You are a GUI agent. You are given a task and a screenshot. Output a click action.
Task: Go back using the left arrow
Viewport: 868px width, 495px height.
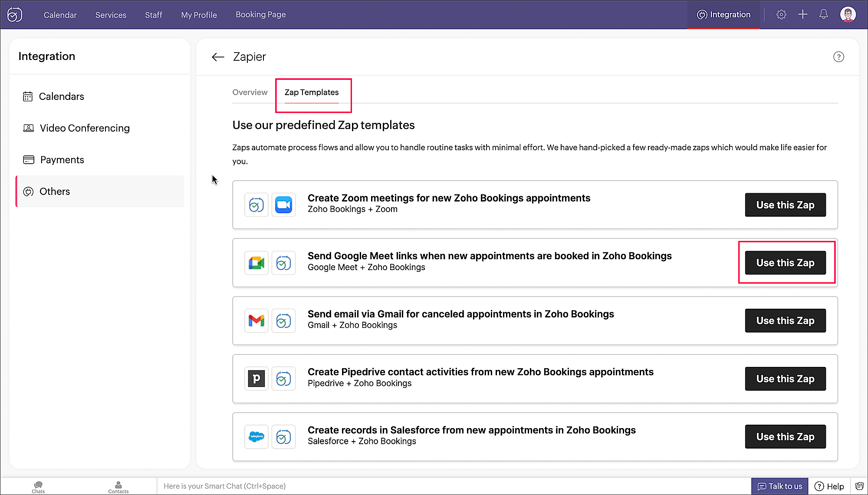[x=218, y=57]
